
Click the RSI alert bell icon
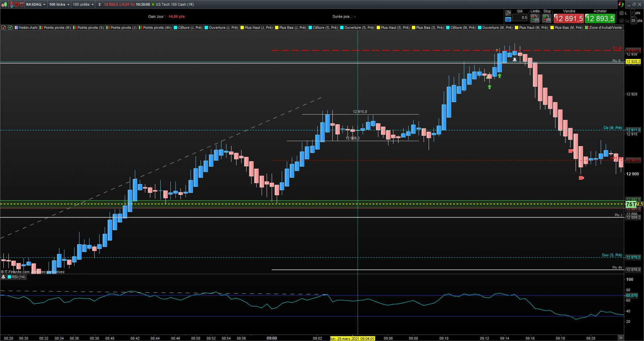3,277
